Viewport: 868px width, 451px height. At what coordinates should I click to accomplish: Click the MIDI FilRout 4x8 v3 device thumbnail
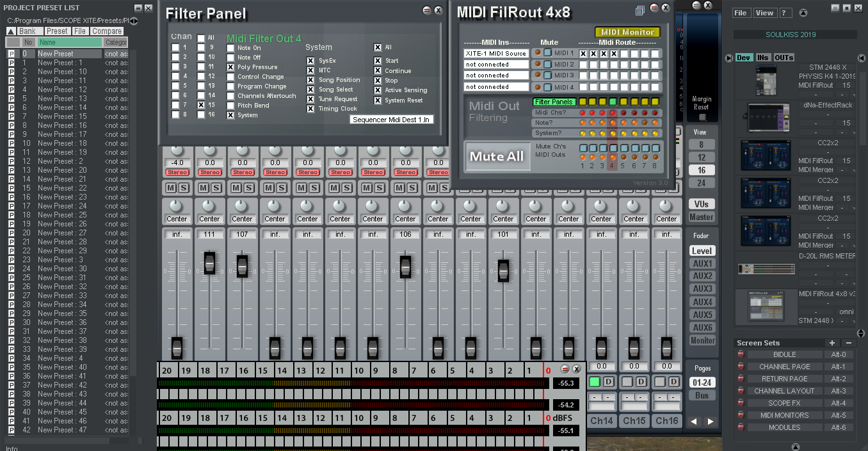pyautogui.click(x=766, y=307)
